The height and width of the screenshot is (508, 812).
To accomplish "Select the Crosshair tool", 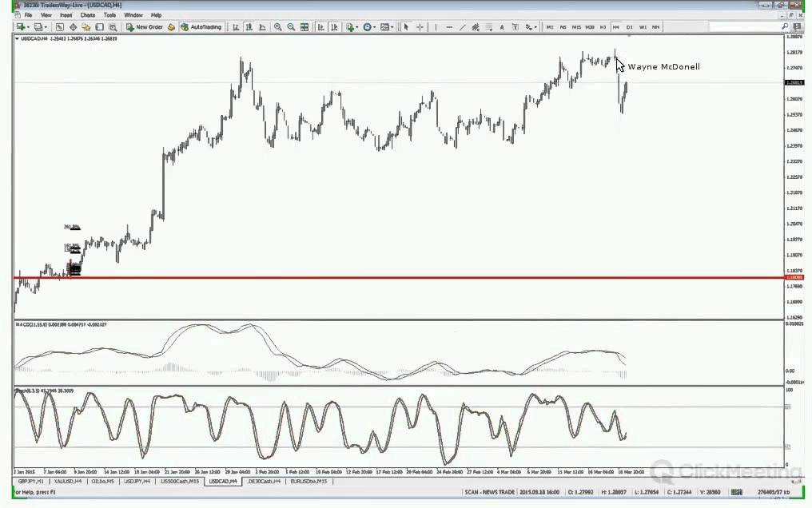I will 420,27.
